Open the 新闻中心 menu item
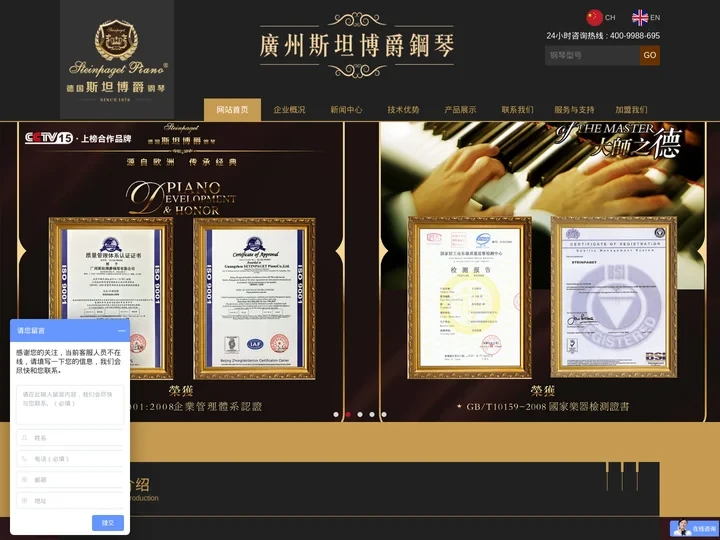 [346, 110]
